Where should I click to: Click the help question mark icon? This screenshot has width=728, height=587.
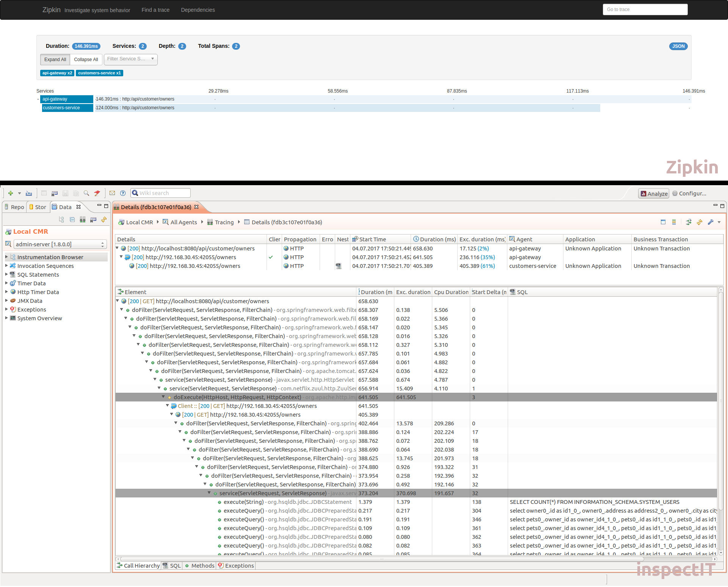point(123,193)
